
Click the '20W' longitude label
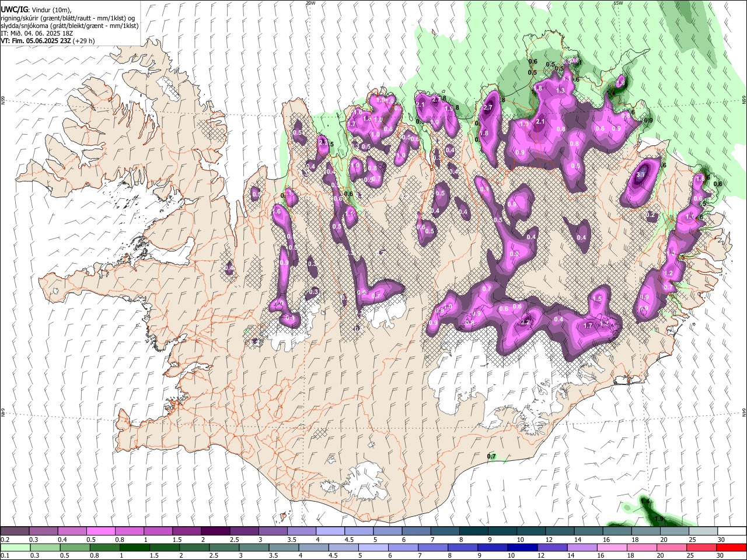pyautogui.click(x=310, y=2)
